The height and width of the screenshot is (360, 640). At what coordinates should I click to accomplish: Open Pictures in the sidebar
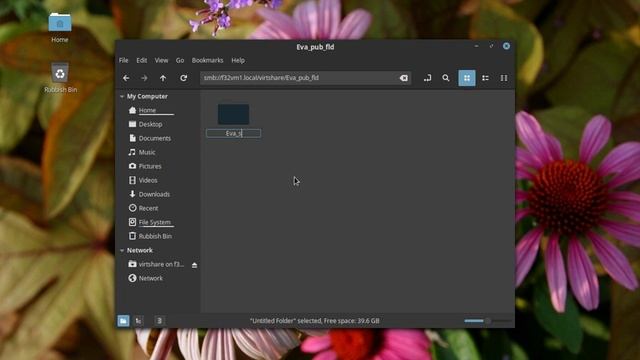click(x=150, y=166)
